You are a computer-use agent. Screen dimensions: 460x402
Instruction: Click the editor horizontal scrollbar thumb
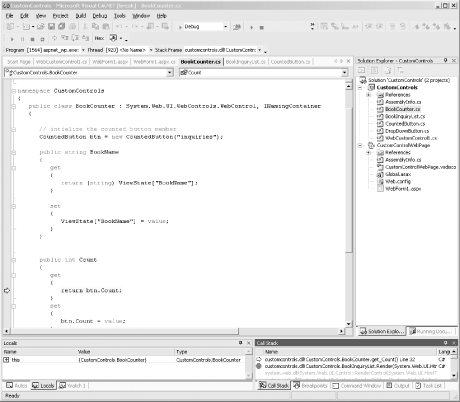[125, 331]
